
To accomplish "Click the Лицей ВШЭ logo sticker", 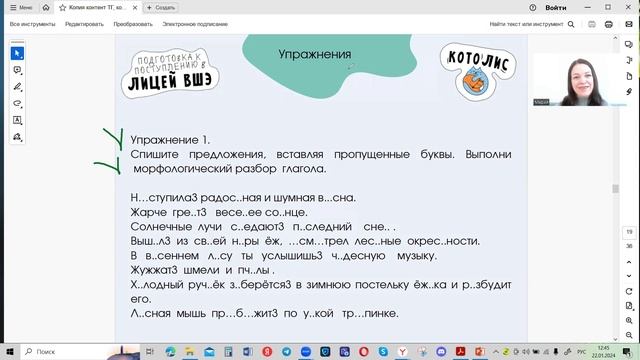I will pyautogui.click(x=170, y=73).
